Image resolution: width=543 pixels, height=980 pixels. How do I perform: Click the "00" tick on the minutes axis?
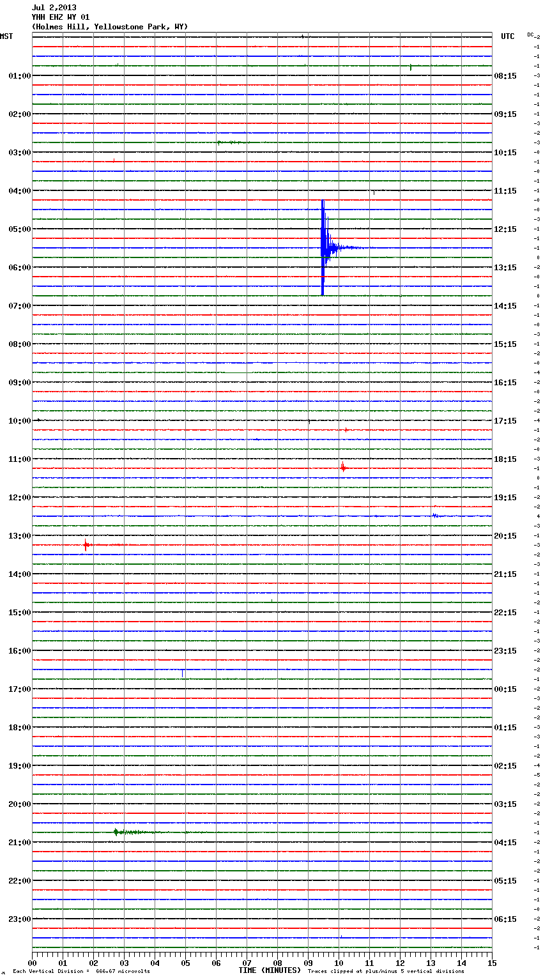click(x=32, y=963)
